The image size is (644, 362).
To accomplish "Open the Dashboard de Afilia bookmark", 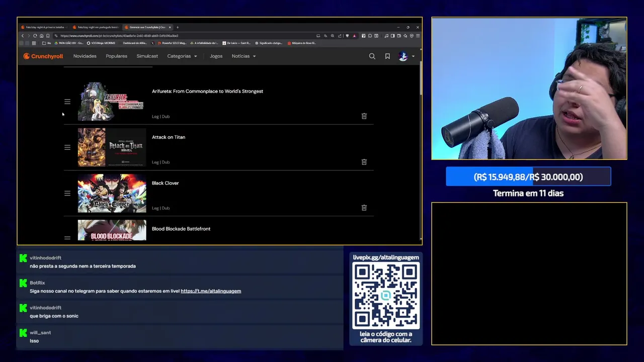I will tap(135, 43).
